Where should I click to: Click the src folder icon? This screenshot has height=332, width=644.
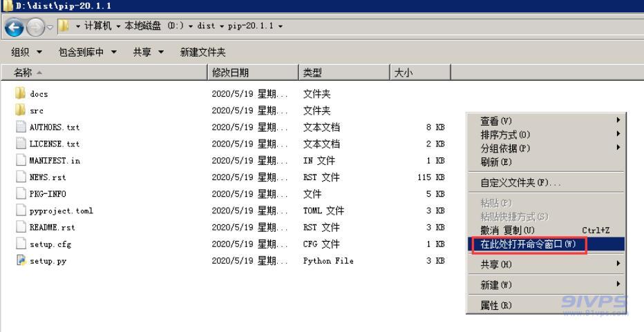[x=20, y=110]
